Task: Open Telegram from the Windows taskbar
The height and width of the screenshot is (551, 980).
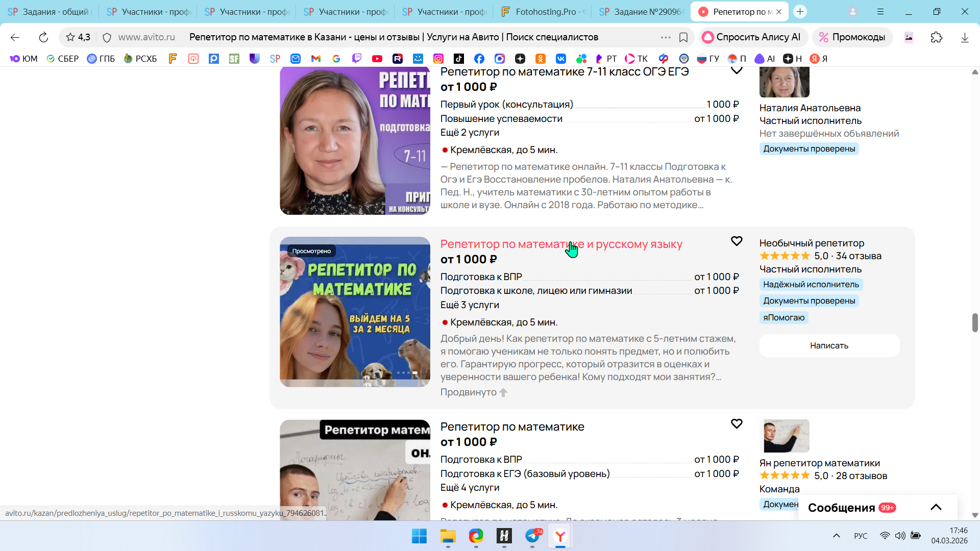Action: pos(533,536)
